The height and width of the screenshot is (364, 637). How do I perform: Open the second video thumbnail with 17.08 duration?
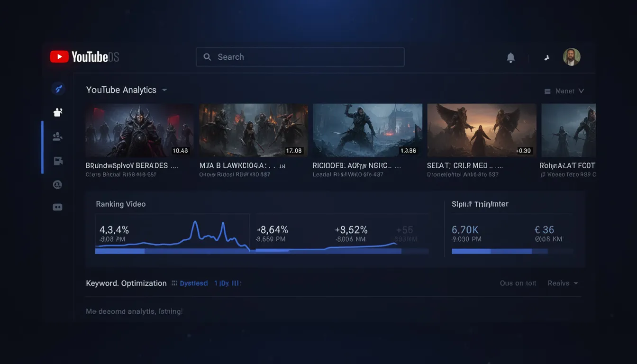[x=254, y=130]
